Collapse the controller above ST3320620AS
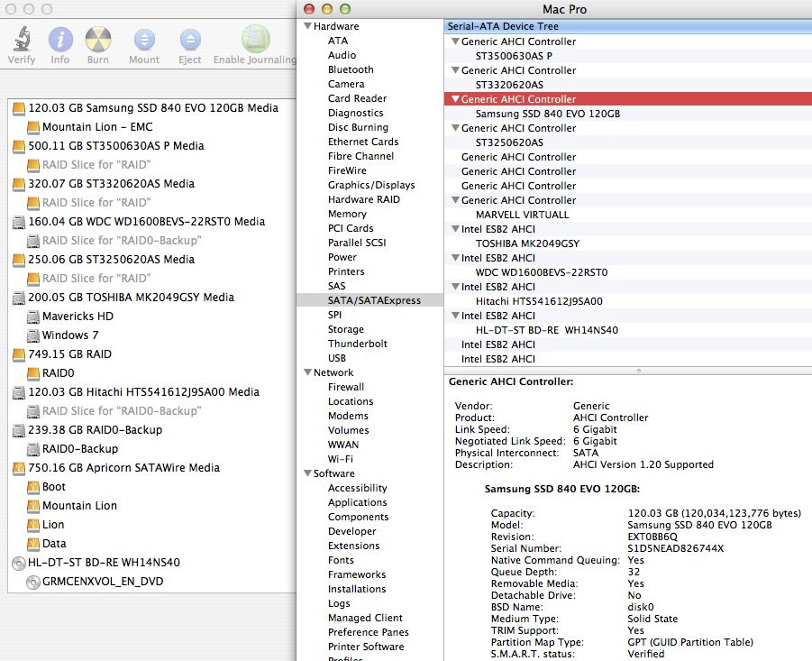 pos(455,70)
